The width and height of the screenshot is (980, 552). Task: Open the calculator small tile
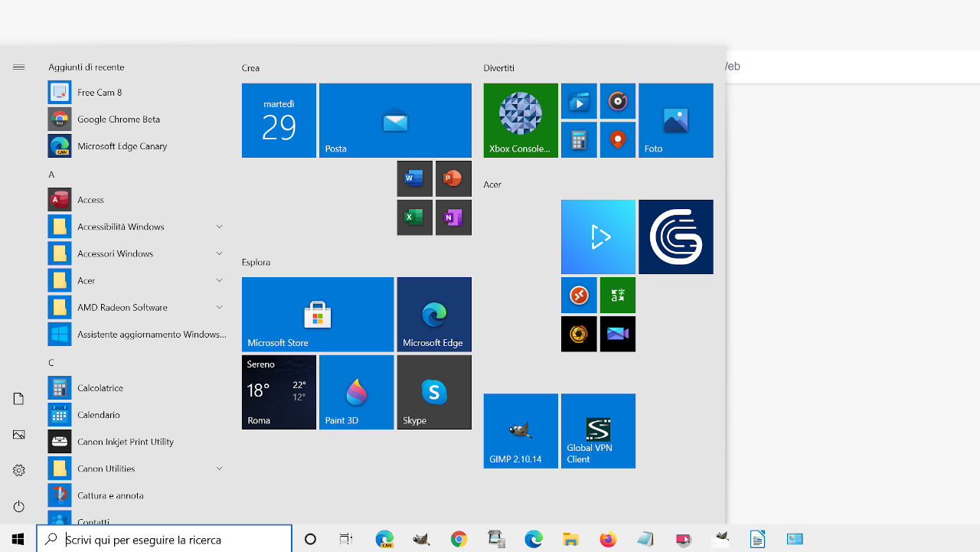click(x=579, y=140)
